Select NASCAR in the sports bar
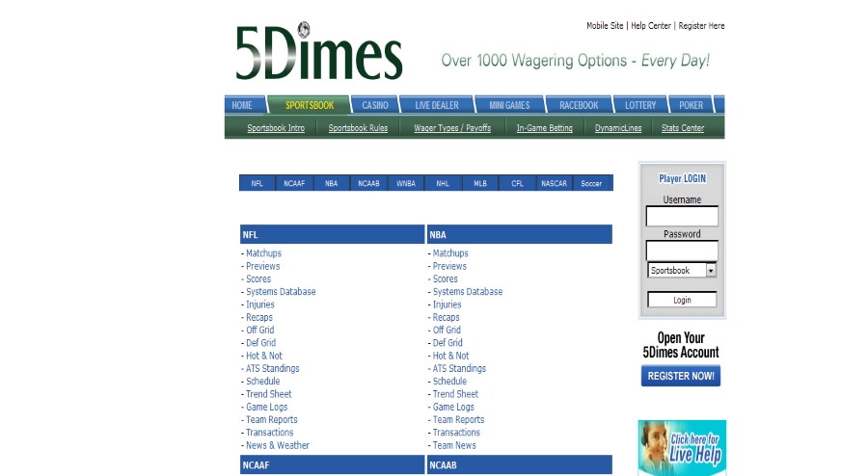 tap(555, 183)
